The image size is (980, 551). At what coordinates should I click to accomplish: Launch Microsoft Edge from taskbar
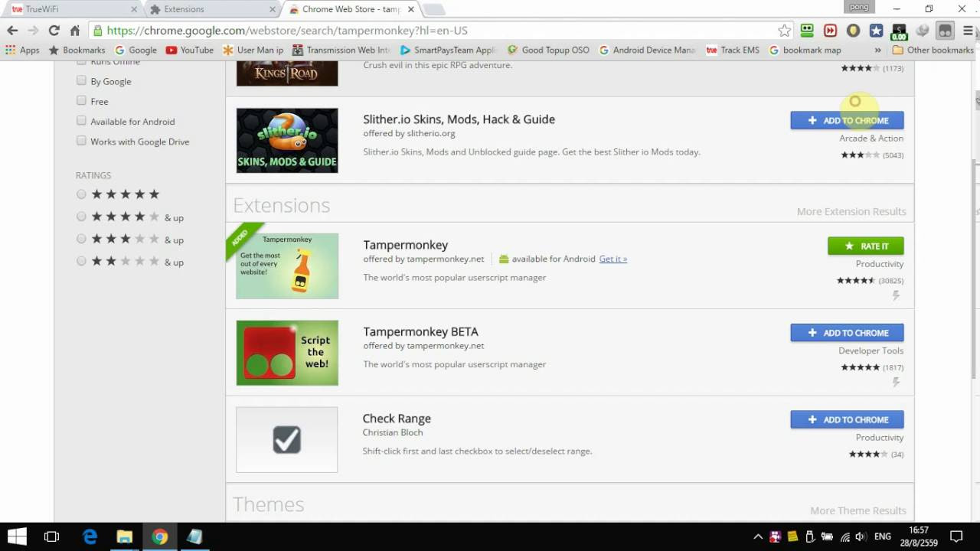click(90, 536)
